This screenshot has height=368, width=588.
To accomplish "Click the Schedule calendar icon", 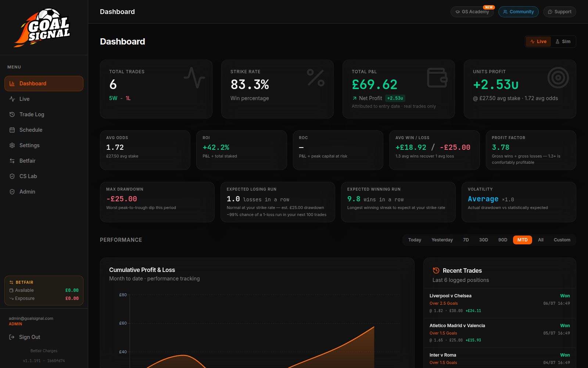I will pyautogui.click(x=12, y=130).
